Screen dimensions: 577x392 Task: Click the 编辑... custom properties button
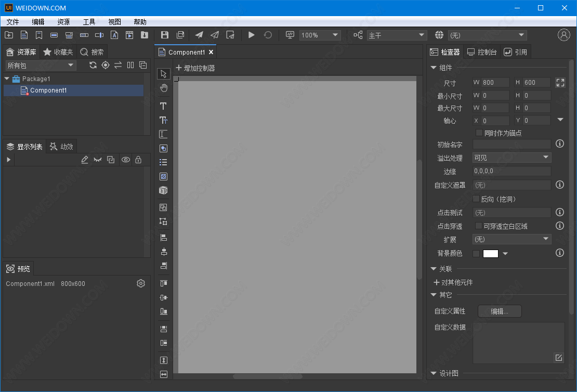tap(500, 311)
